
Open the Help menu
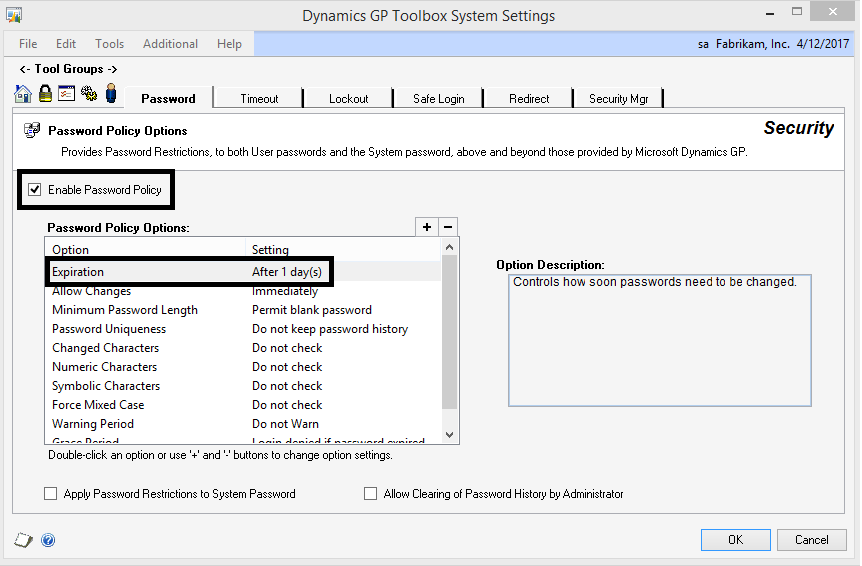(x=229, y=44)
